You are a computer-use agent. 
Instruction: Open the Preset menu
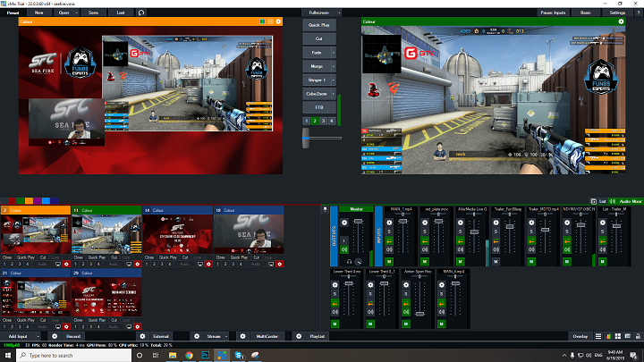pos(13,13)
